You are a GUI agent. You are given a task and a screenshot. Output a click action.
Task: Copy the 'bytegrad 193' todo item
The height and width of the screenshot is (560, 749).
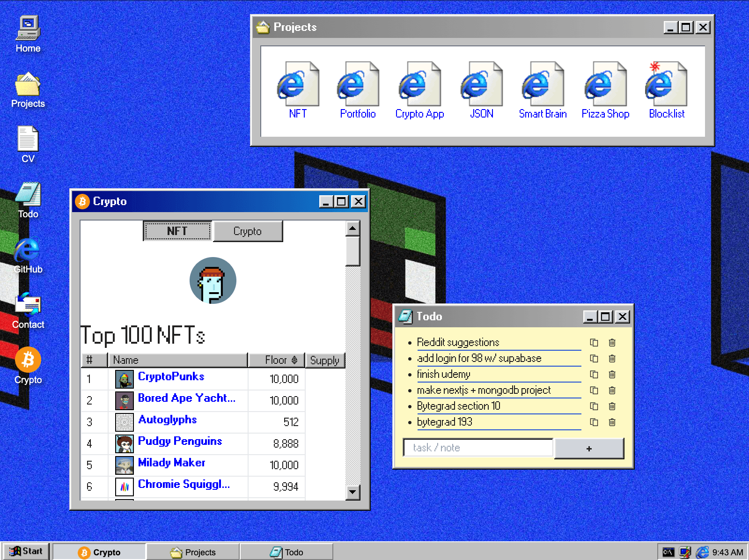[594, 422]
